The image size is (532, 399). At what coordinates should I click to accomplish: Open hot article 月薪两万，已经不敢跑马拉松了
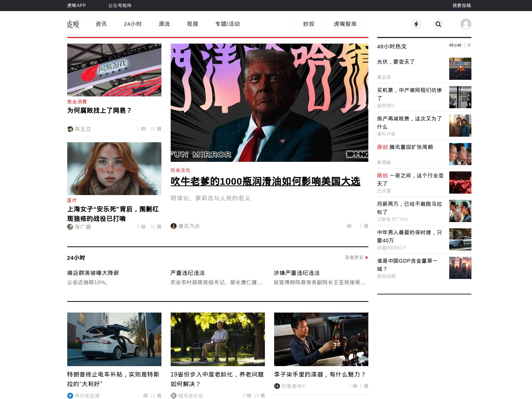(410, 208)
